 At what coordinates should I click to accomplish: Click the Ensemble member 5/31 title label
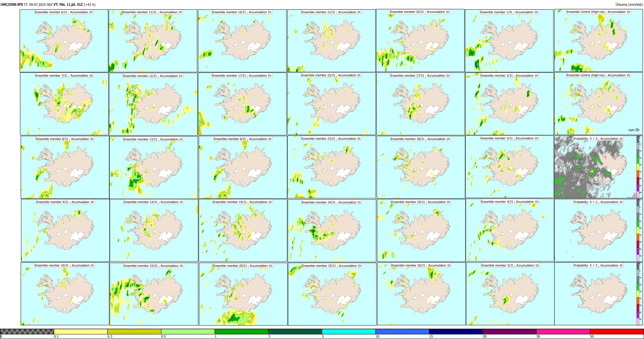[510, 265]
